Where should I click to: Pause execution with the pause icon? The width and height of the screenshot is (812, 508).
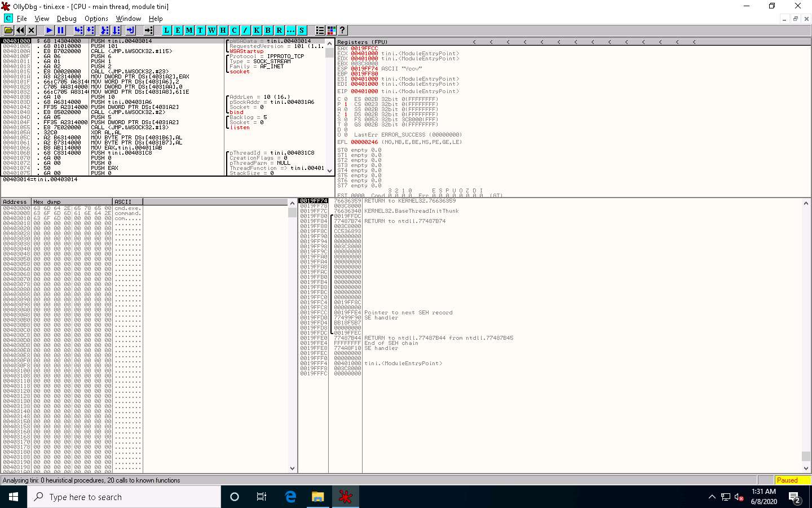pos(61,30)
